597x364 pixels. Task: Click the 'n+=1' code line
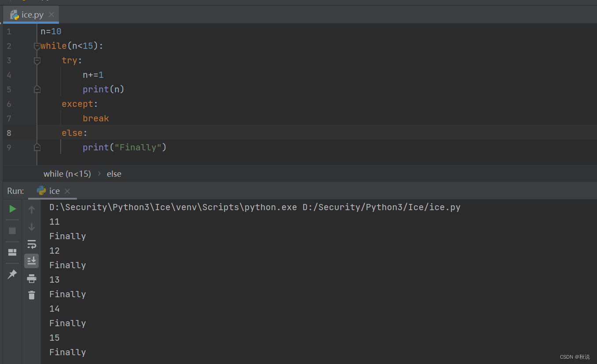[93, 75]
